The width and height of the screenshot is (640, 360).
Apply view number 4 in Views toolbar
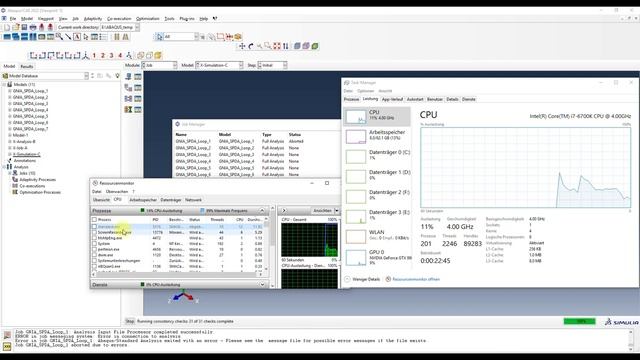[120, 56]
